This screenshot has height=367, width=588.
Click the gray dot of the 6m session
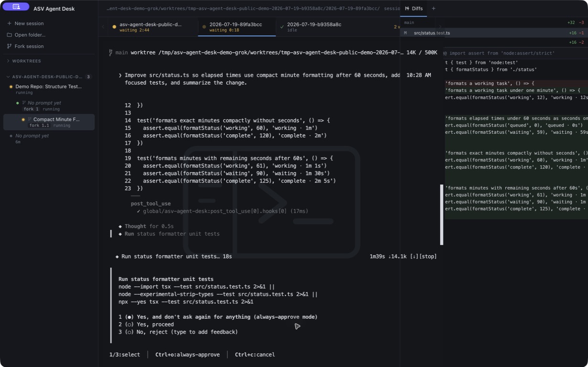tap(11, 136)
